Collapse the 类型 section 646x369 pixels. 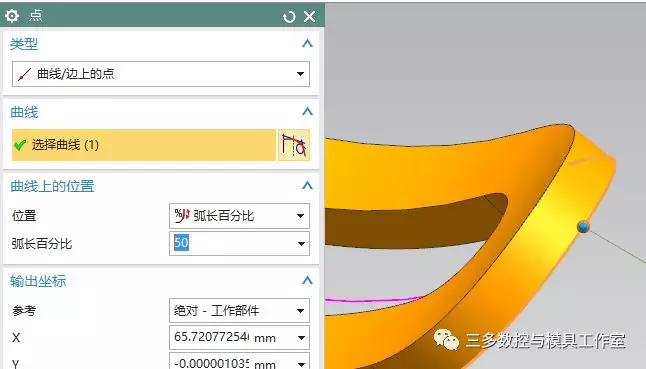coord(307,43)
